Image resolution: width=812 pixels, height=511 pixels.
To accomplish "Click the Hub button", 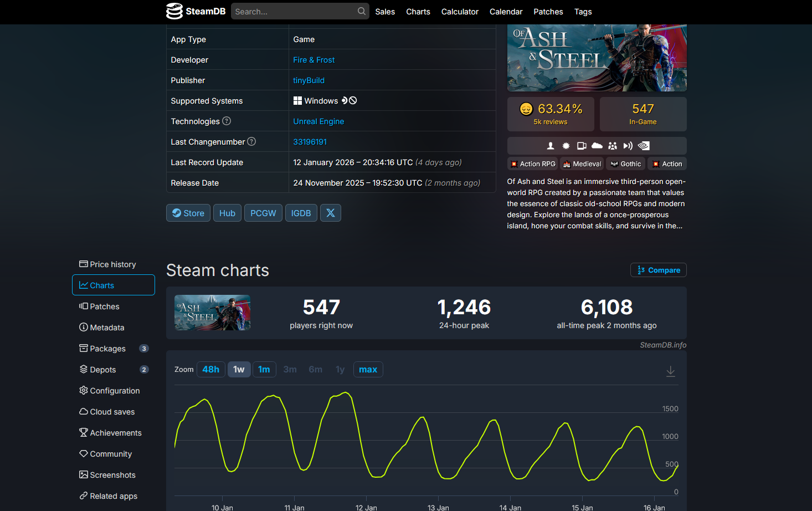I will coord(227,213).
